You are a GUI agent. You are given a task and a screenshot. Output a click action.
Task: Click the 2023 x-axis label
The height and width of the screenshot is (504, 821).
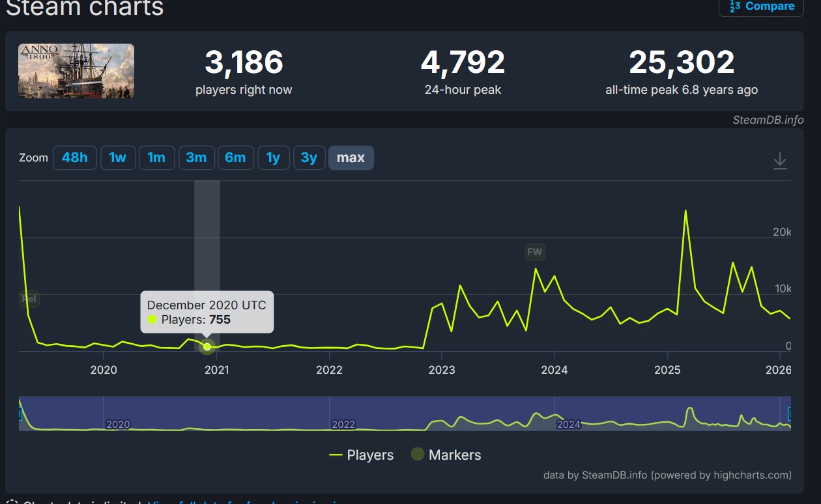pos(442,370)
